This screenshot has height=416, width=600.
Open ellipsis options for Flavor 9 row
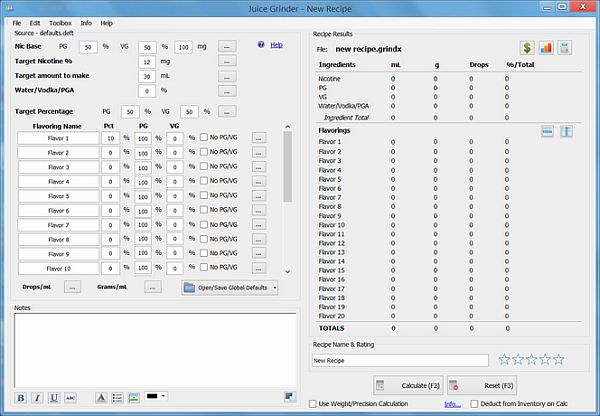(259, 253)
